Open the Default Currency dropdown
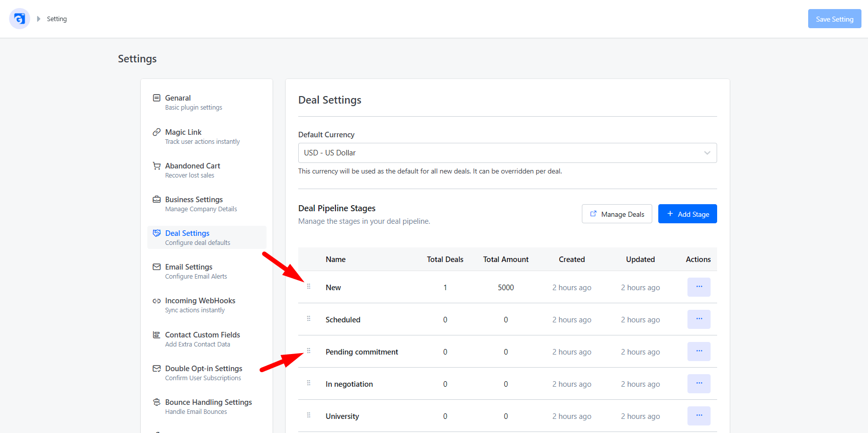This screenshot has height=433, width=868. click(507, 153)
